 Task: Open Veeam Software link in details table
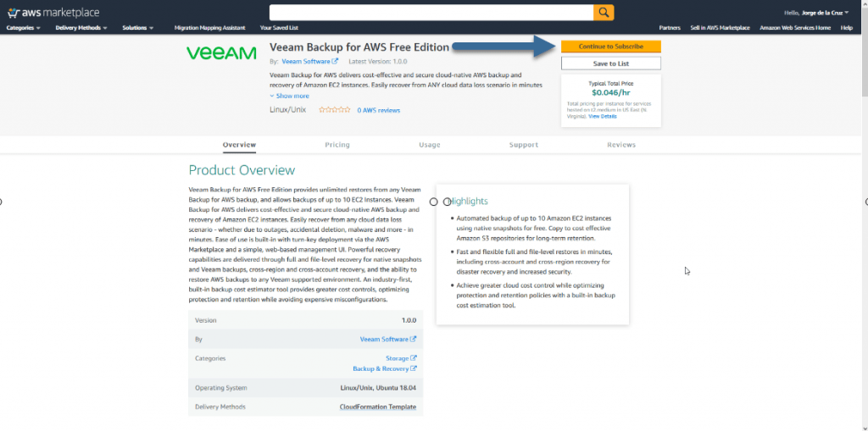[x=388, y=340]
